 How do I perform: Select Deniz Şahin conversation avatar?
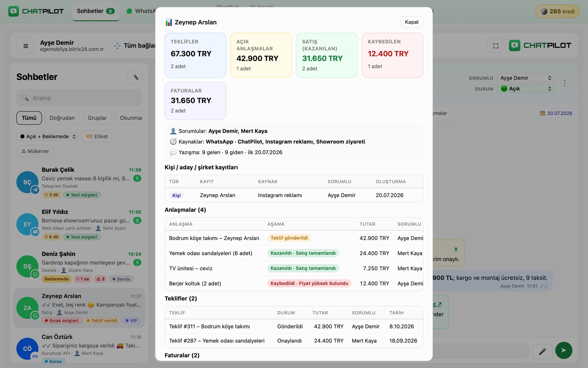[x=27, y=266]
